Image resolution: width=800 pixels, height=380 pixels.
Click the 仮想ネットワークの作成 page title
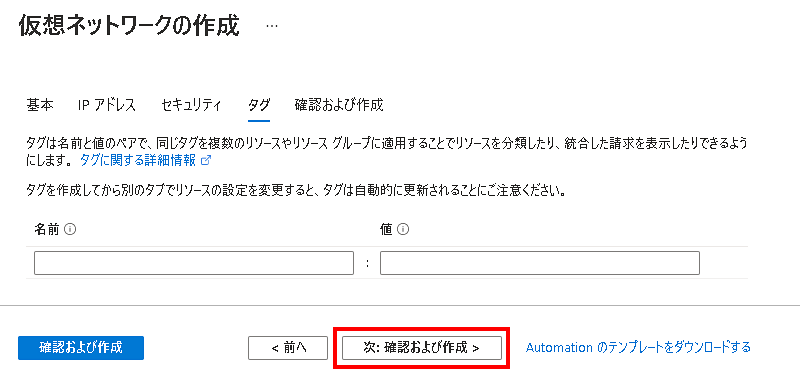(x=129, y=26)
